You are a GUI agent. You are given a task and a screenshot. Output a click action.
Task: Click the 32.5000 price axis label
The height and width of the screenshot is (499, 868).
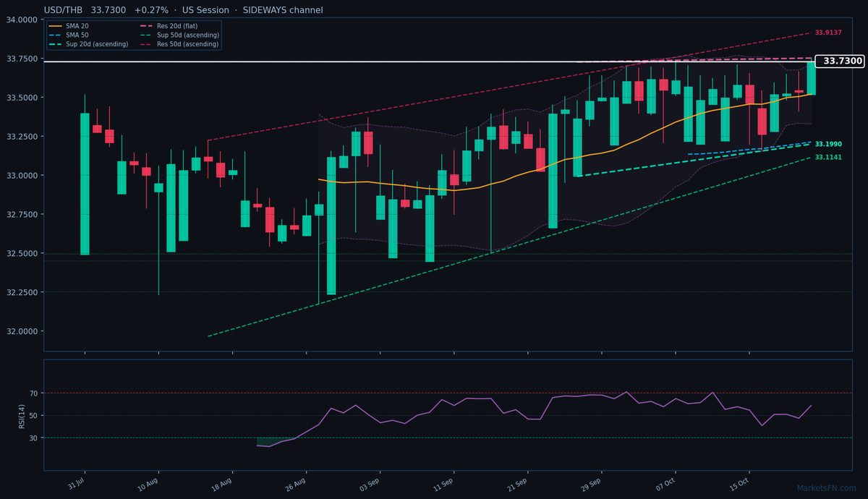point(22,254)
